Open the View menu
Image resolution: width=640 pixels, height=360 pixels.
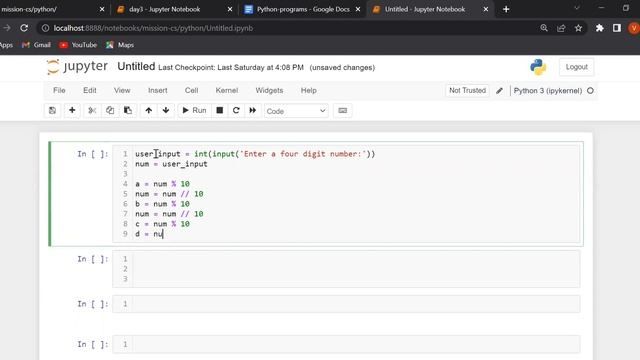(122, 90)
